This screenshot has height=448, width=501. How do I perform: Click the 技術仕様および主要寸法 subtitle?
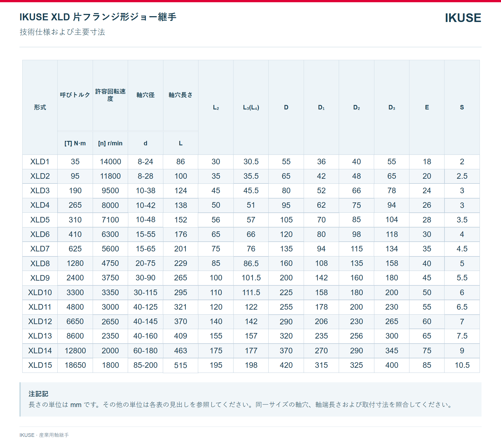(x=62, y=32)
